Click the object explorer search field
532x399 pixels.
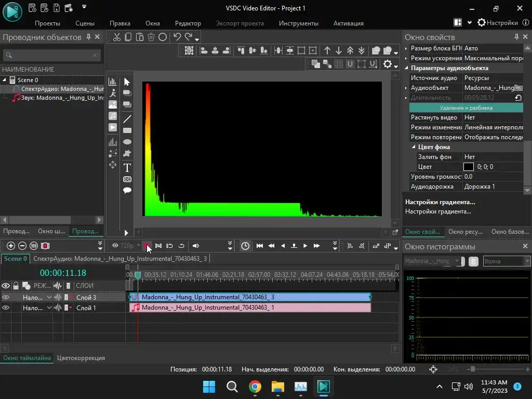51,55
